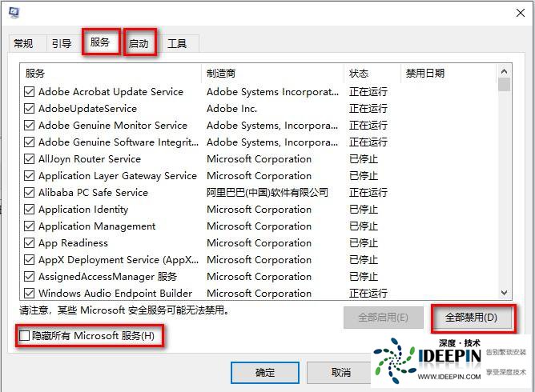Select the 服务 tab
Image resolution: width=535 pixels, height=392 pixels.
coord(100,42)
